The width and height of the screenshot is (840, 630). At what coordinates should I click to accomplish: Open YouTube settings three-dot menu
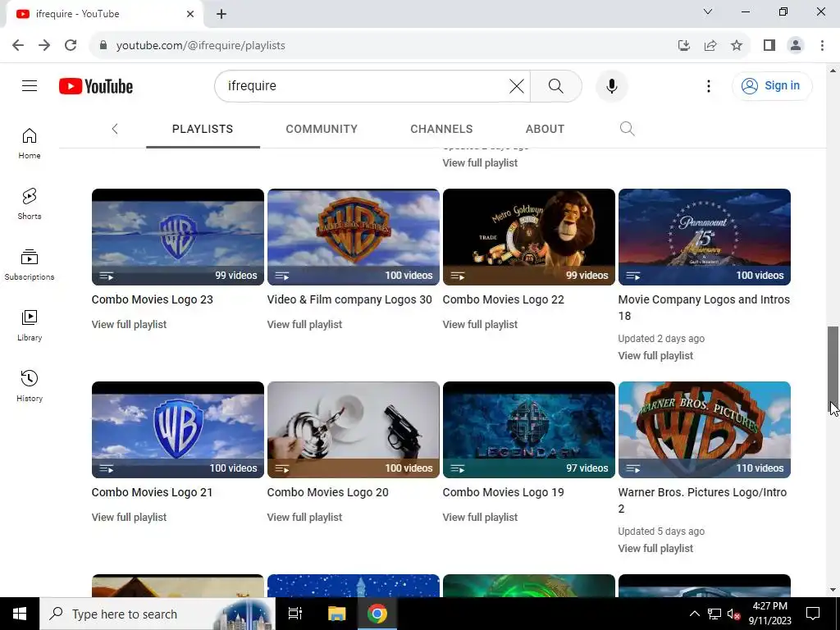[x=708, y=85]
